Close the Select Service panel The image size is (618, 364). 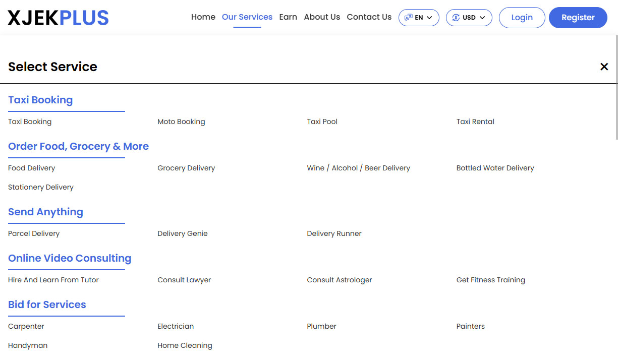click(604, 66)
